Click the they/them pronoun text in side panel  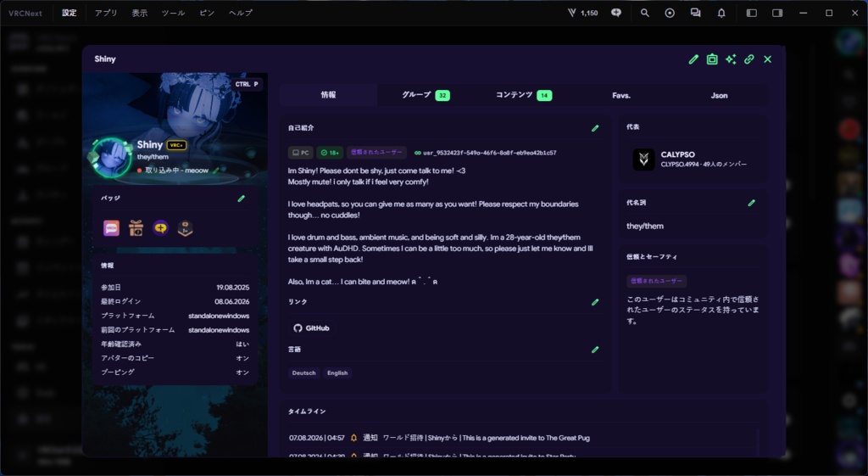pyautogui.click(x=645, y=226)
